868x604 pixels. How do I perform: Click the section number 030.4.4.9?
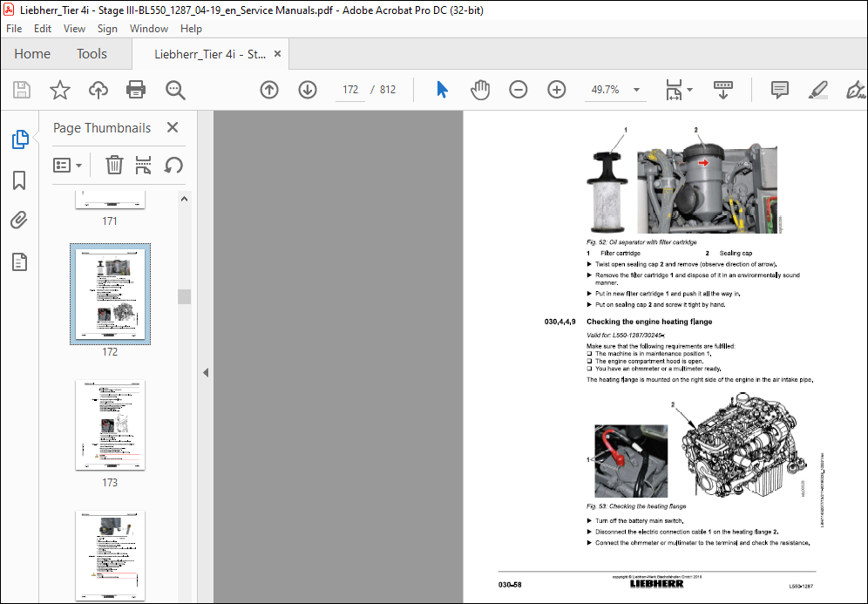tap(559, 322)
